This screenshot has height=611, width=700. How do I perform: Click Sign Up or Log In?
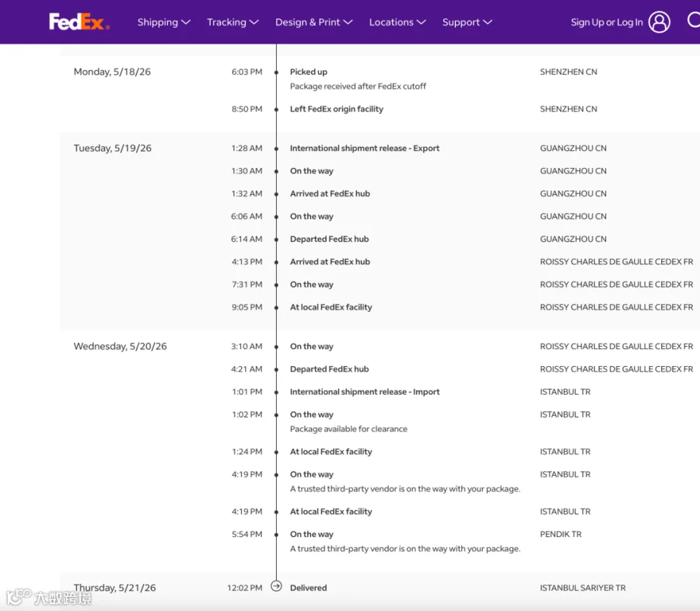tap(606, 23)
